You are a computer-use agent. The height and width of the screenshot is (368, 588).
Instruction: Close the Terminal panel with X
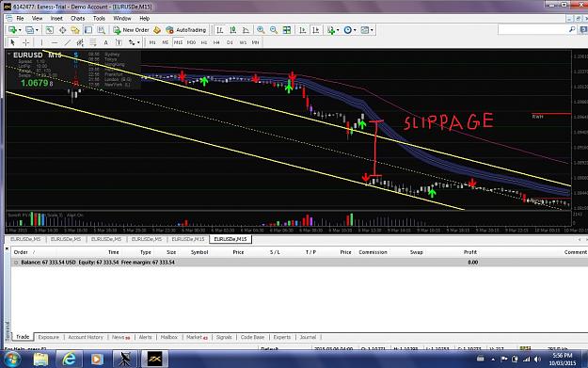7,248
